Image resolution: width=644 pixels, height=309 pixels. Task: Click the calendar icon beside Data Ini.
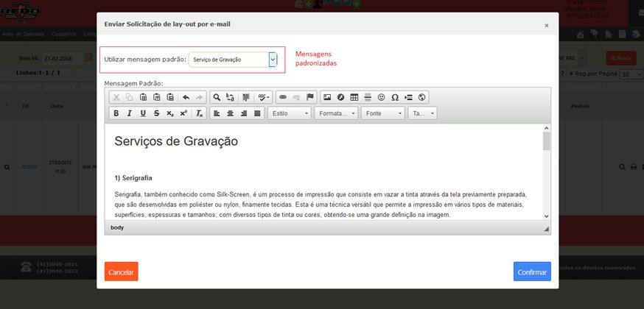88,58
